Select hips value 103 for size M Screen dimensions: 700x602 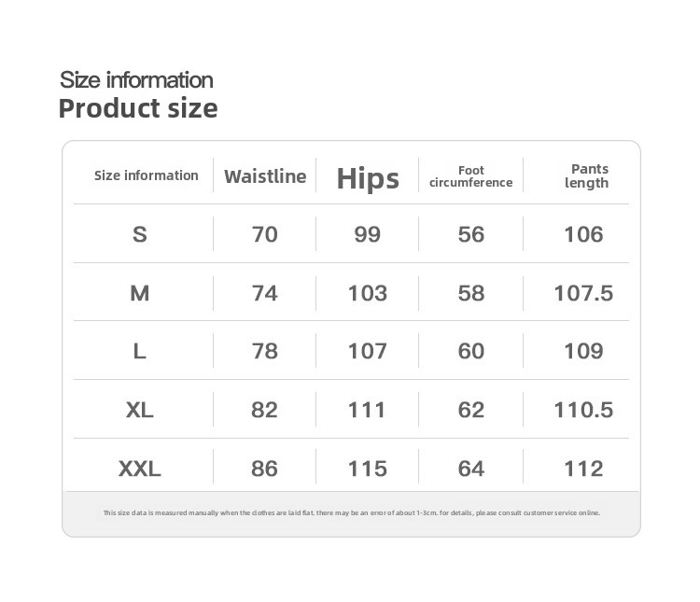368,293
